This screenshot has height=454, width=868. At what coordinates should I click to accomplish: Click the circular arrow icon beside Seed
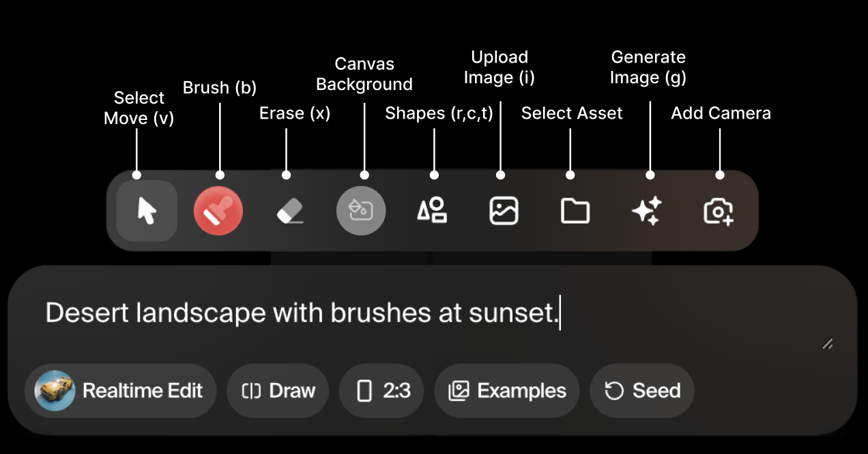coord(614,391)
